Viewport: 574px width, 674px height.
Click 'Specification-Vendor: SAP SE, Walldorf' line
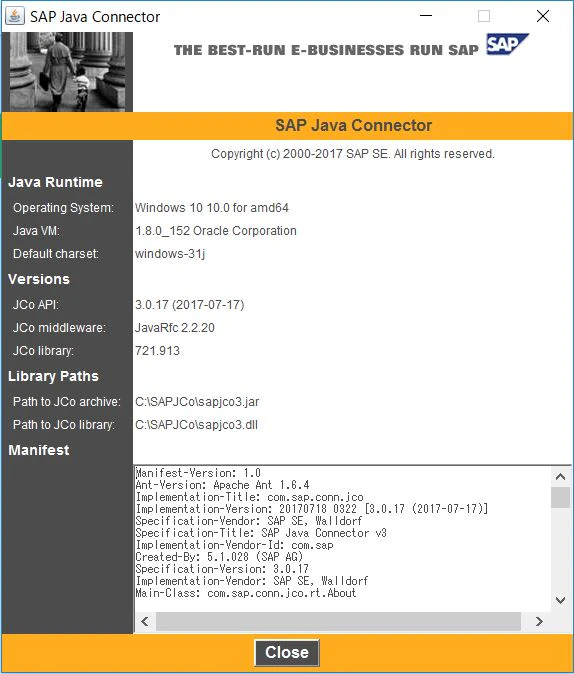(249, 521)
